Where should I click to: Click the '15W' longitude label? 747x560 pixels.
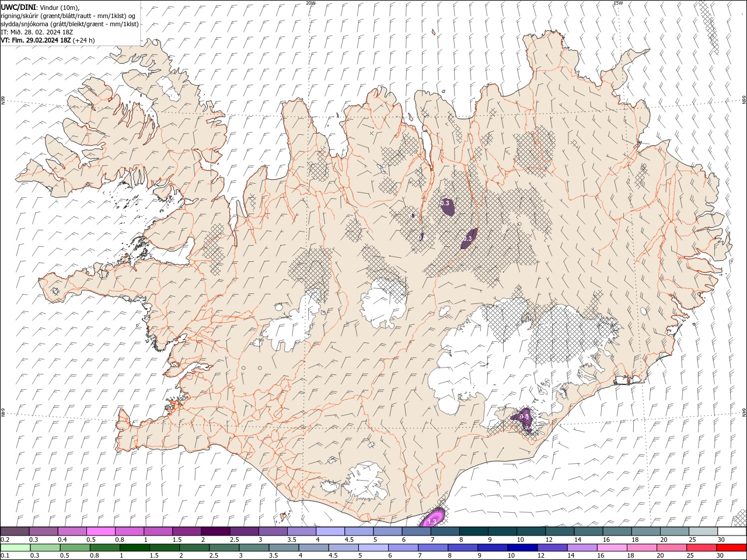tap(618, 3)
